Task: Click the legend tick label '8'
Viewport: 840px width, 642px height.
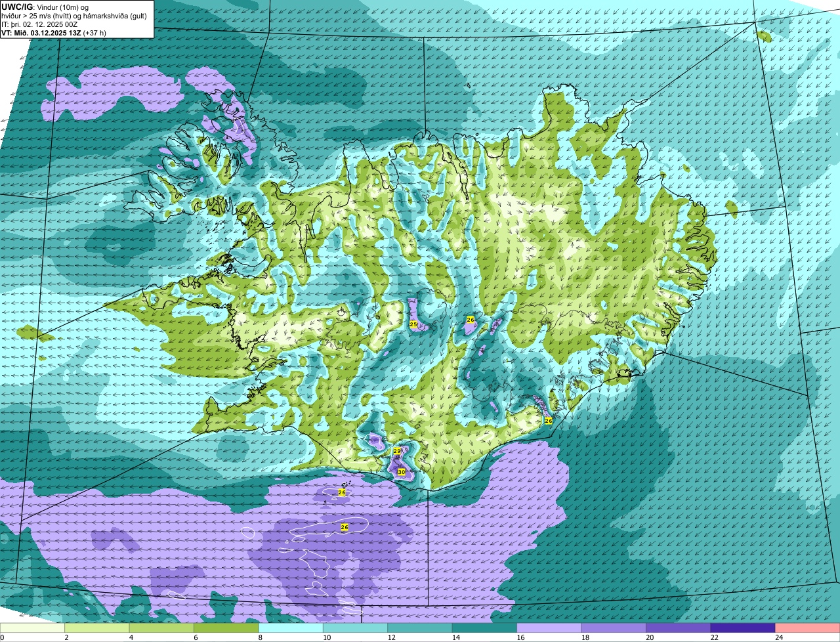Action: coord(260,637)
